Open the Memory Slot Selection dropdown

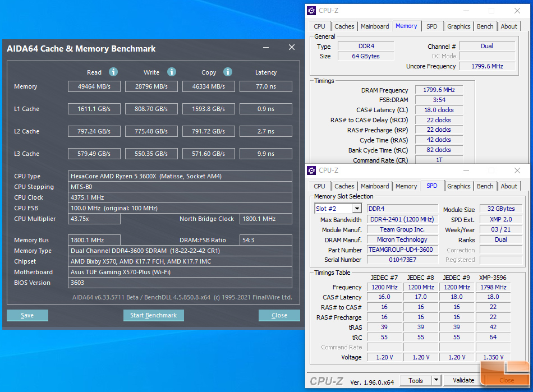pos(357,209)
